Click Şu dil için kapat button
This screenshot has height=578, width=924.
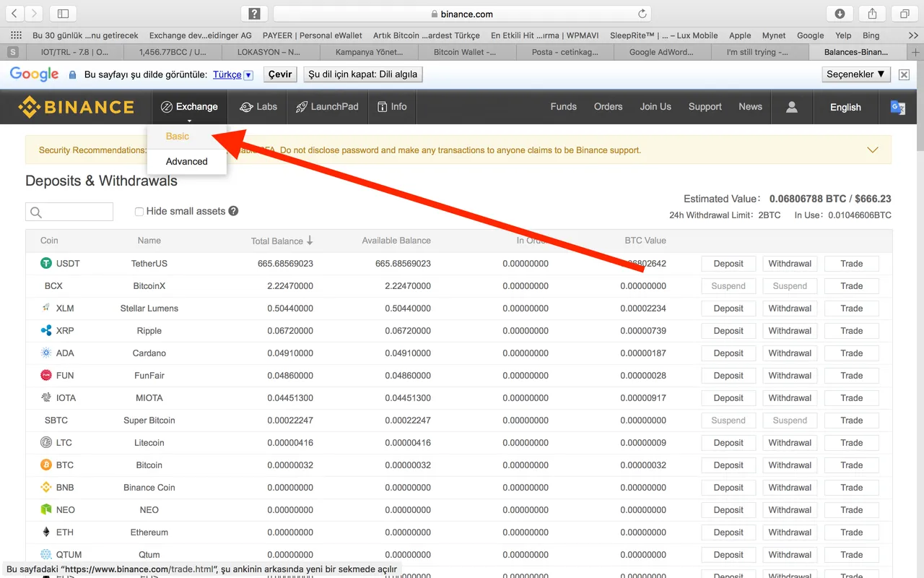tap(362, 74)
